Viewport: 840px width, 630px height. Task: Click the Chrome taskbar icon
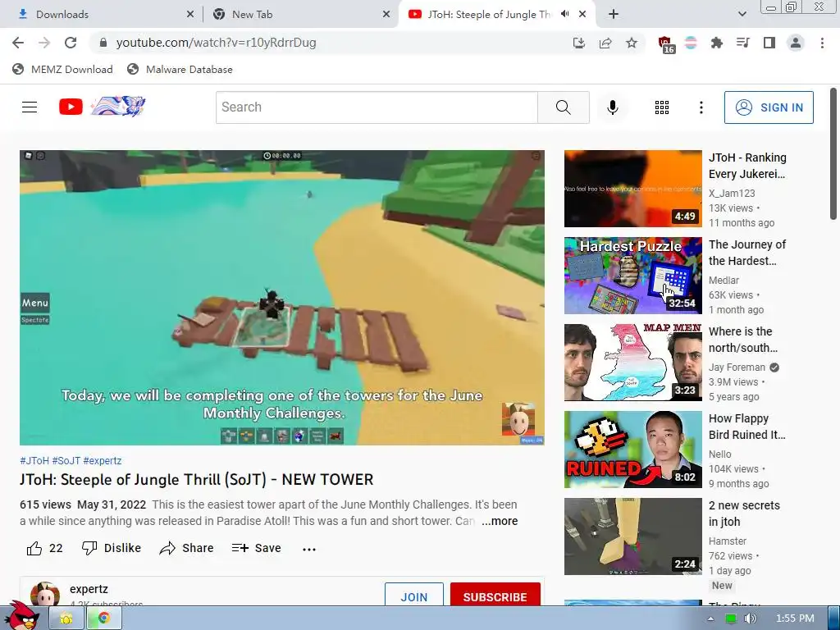pos(104,619)
